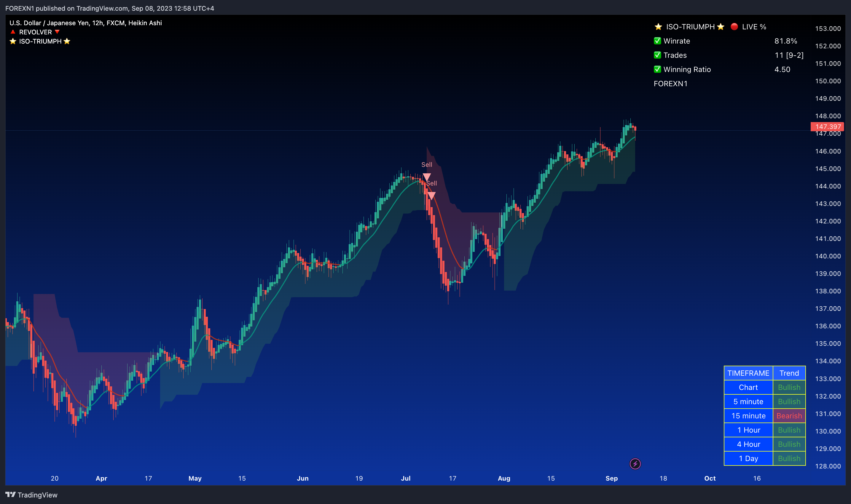The height and width of the screenshot is (504, 851).
Task: Click the purple lightning bolt icon
Action: click(x=635, y=464)
